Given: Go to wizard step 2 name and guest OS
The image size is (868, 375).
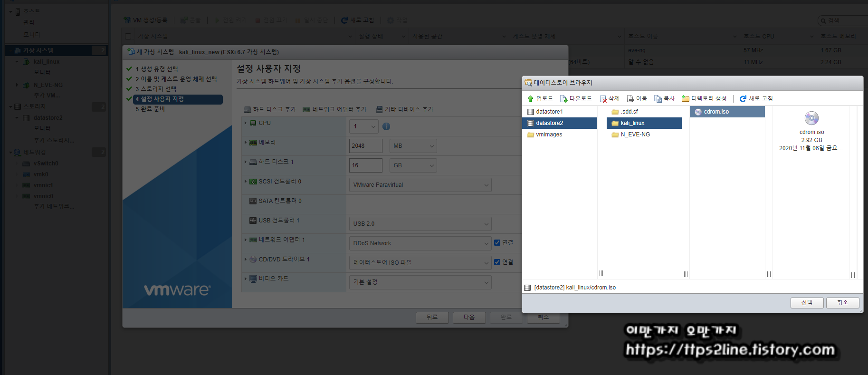Looking at the screenshot, I should tap(176, 79).
